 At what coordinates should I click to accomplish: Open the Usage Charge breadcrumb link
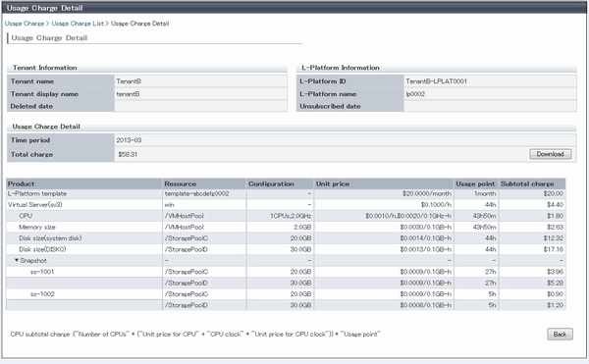coord(25,24)
